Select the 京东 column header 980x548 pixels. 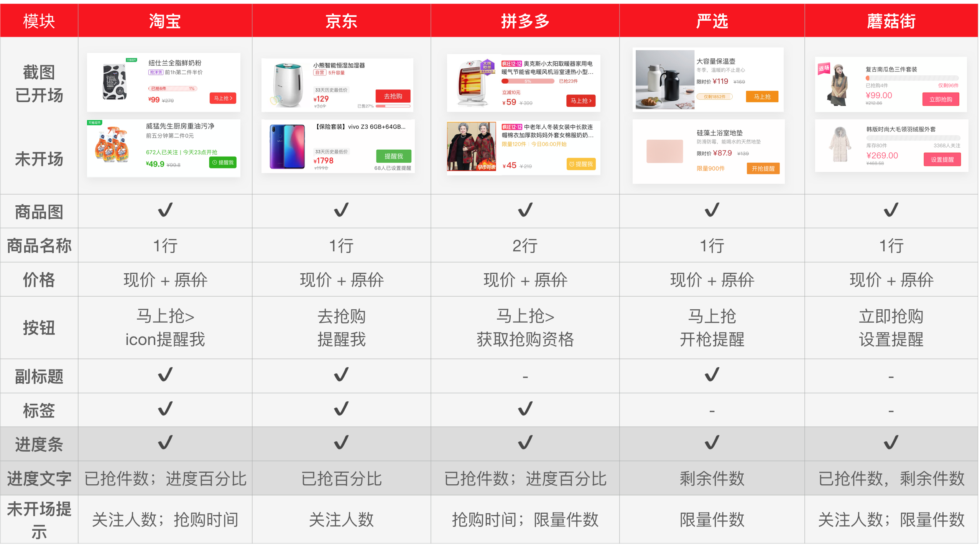(341, 21)
